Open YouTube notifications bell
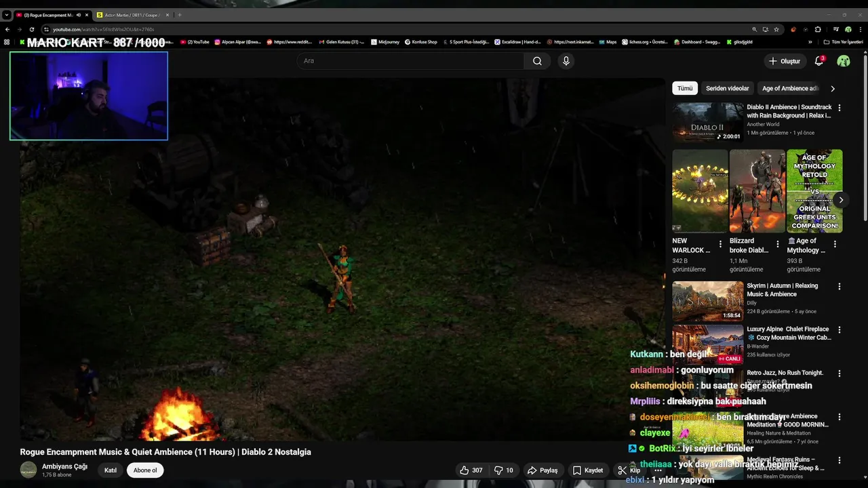 819,61
